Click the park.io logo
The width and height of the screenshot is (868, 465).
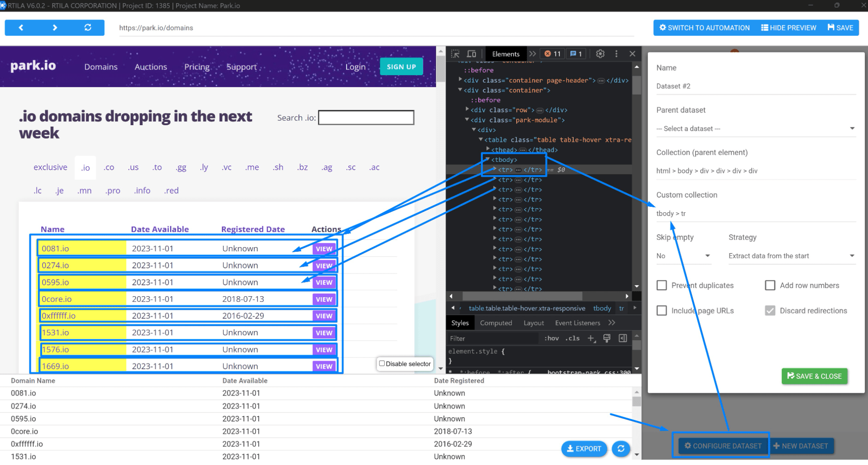[33, 66]
